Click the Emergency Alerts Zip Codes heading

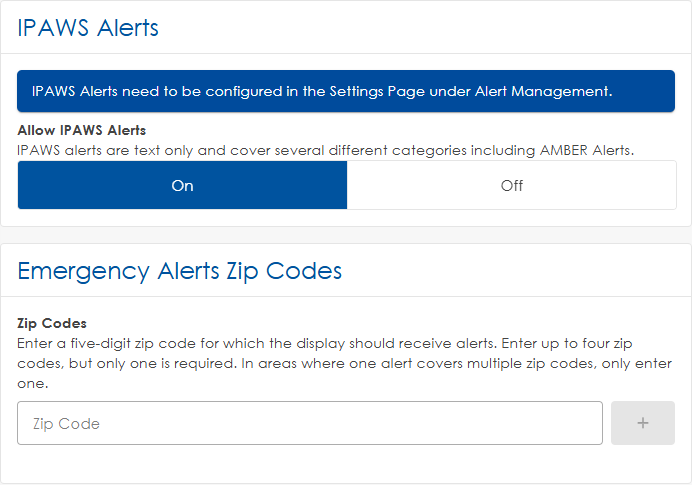(180, 271)
